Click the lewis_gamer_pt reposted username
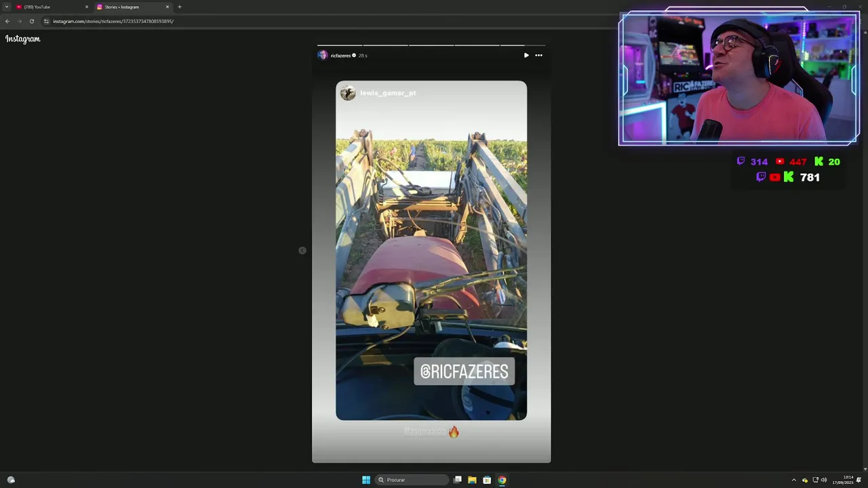868x488 pixels. click(388, 93)
